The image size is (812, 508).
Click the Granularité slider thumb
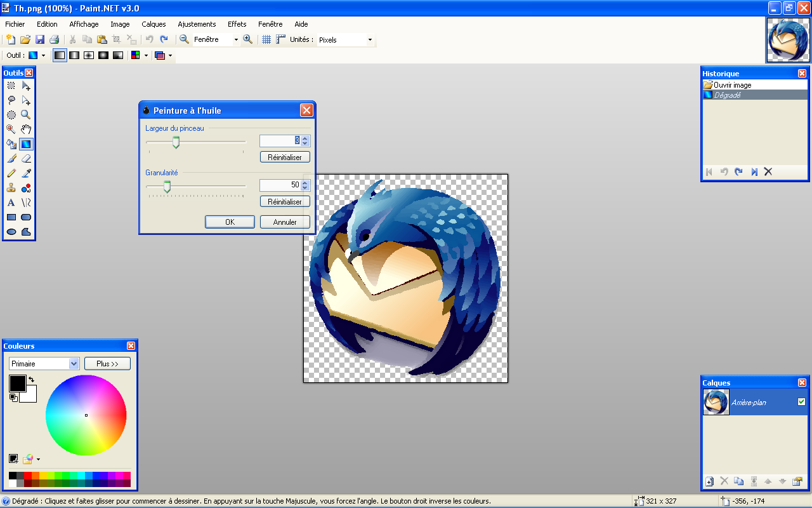pyautogui.click(x=167, y=187)
